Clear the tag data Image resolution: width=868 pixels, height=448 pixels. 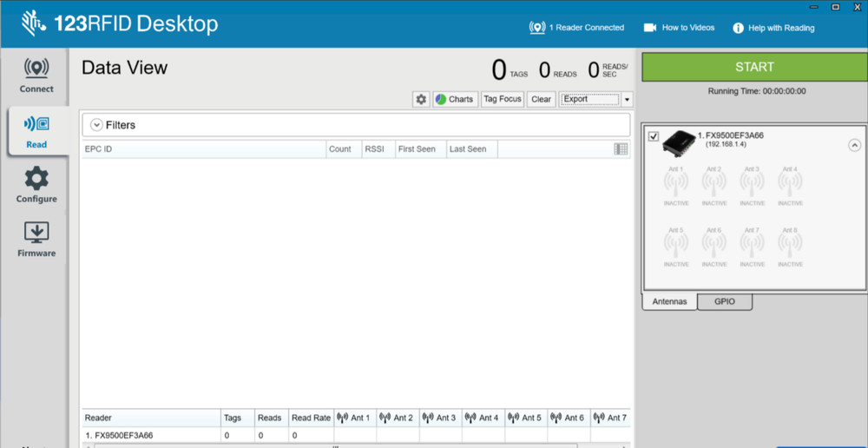point(542,100)
